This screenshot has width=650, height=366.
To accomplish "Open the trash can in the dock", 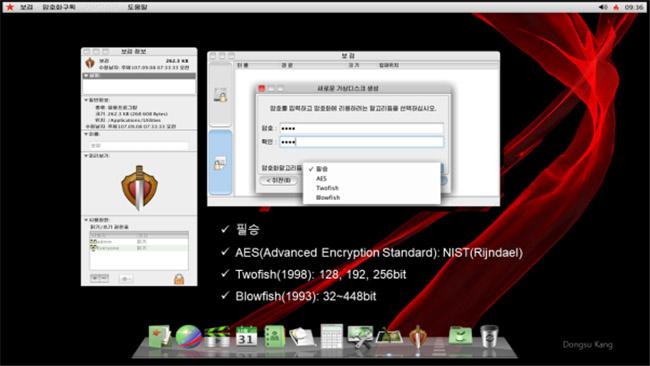I will [489, 336].
